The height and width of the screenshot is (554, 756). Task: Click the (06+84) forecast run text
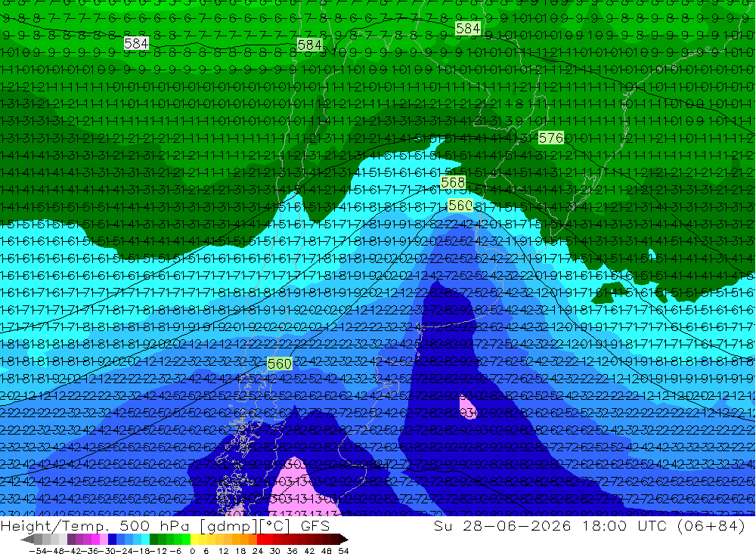[x=711, y=525]
